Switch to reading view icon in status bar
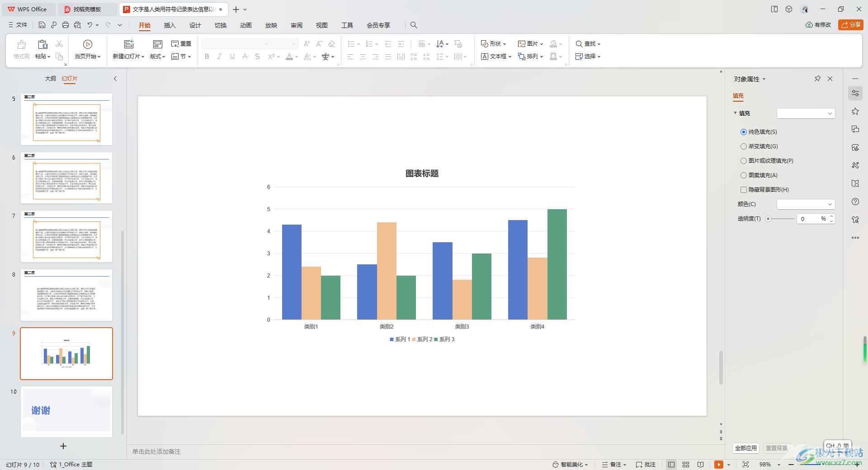Image resolution: width=868 pixels, height=470 pixels. (700, 465)
